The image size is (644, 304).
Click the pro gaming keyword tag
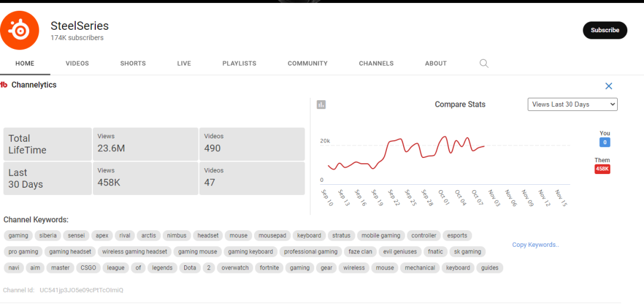tap(23, 252)
